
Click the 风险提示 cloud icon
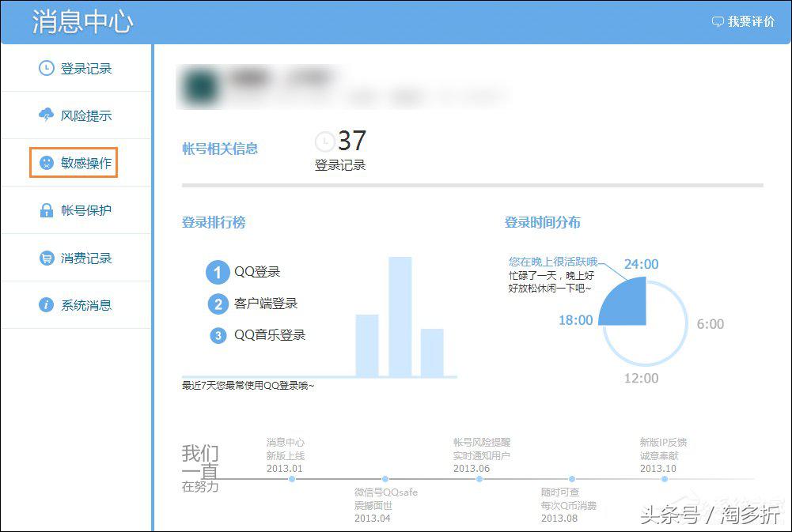point(45,115)
